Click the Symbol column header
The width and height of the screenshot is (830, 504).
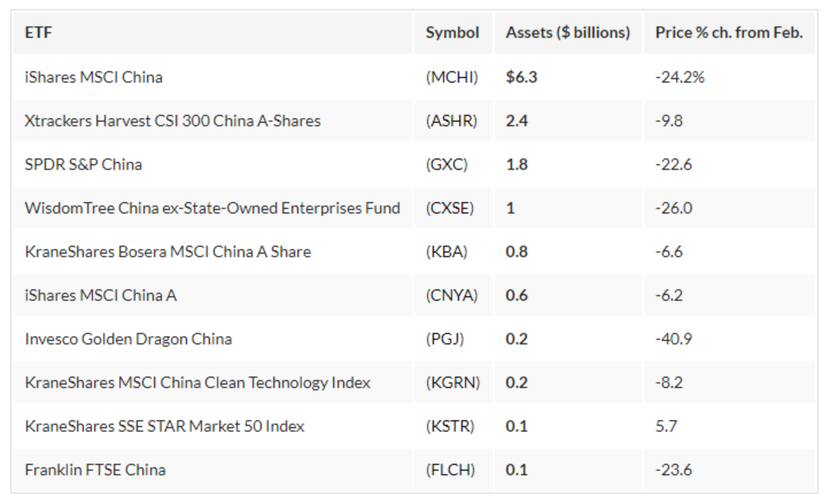coord(452,33)
